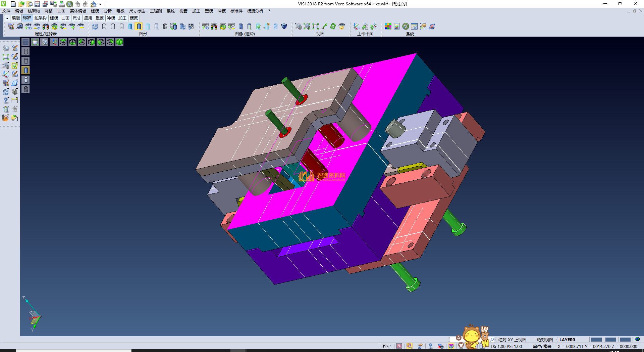Toggle highlighted shaded cylinder display mode
The image size is (644, 352).
[139, 26]
